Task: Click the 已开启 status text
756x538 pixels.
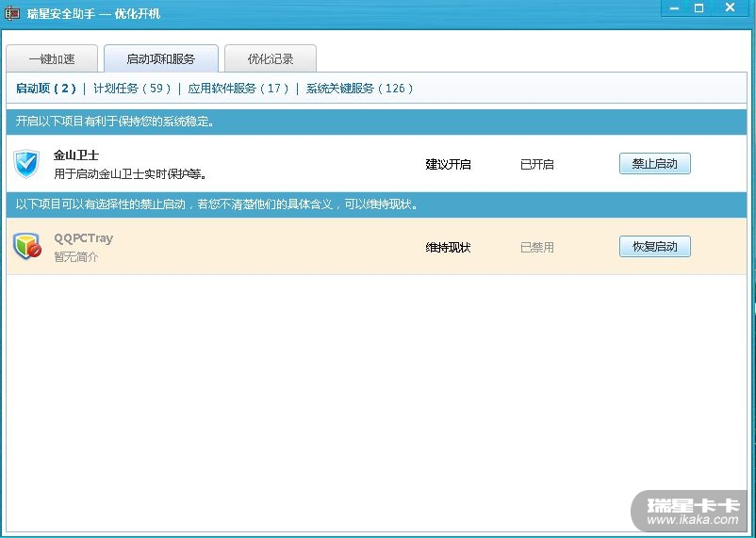Action: (x=537, y=164)
